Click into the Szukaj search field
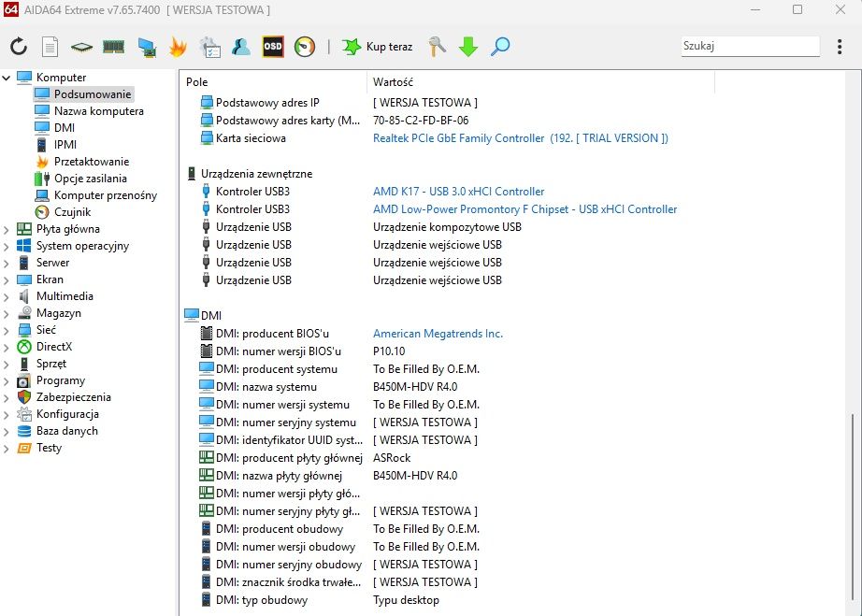The height and width of the screenshot is (616, 862). pyautogui.click(x=751, y=46)
